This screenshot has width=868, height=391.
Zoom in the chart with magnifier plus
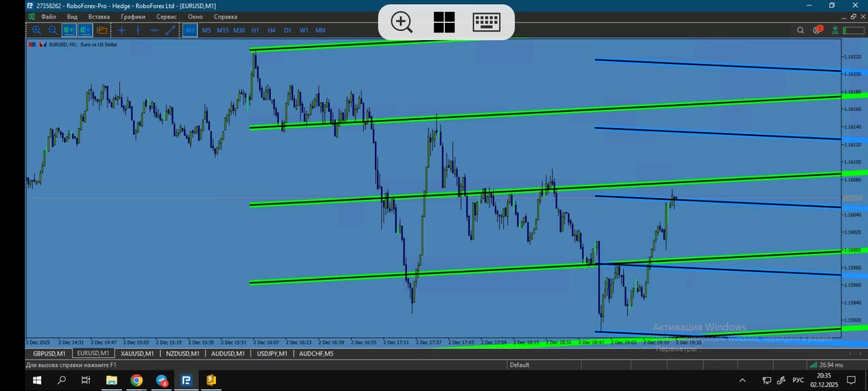point(36,30)
